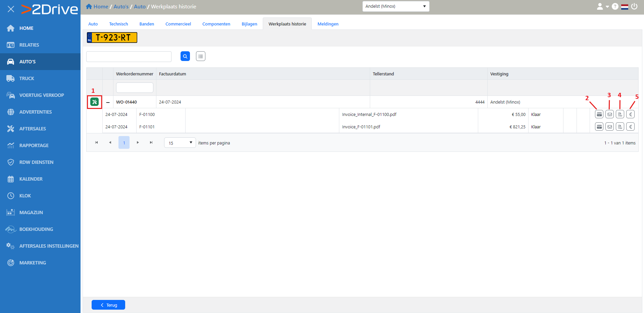The width and height of the screenshot is (644, 313).
Task: Switch language via the Dutch flag icon
Action: (625, 7)
